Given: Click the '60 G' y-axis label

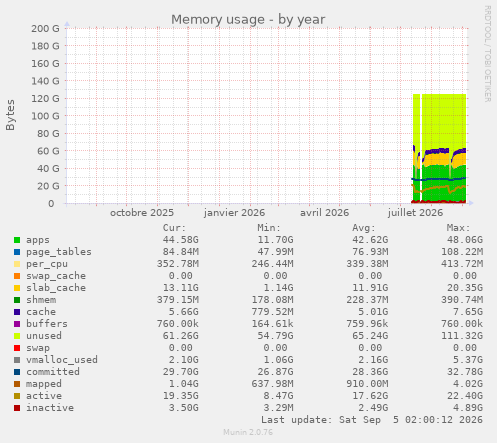Looking at the screenshot, I should coord(48,151).
